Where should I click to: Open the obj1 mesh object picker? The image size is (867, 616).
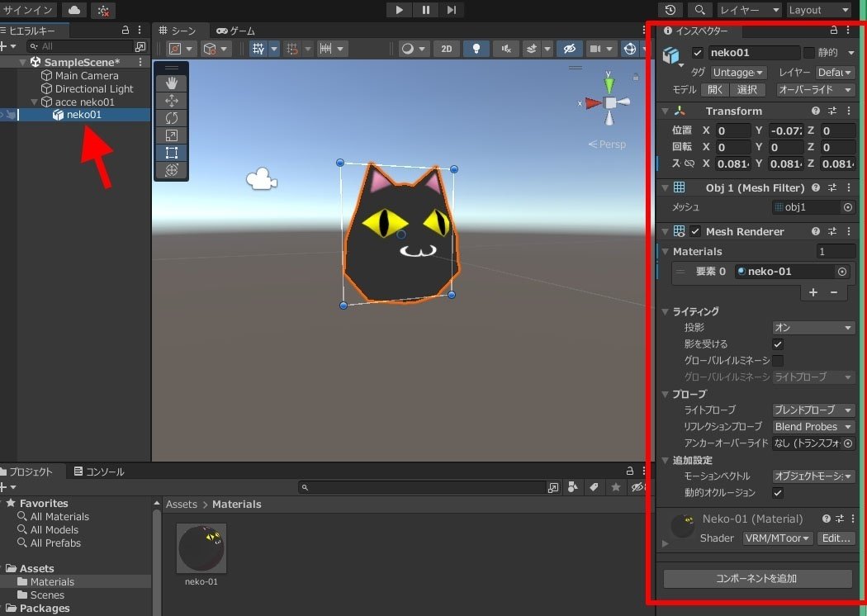(847, 206)
